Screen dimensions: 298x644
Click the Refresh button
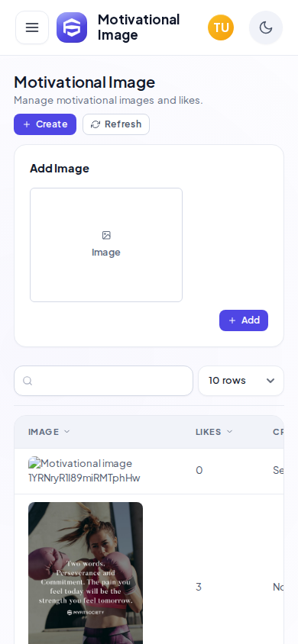coord(116,124)
